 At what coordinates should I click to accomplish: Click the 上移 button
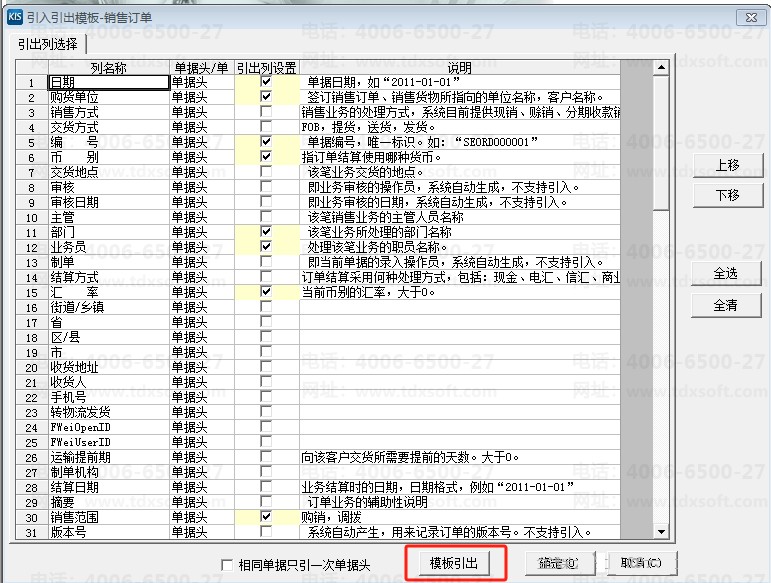tap(726, 164)
